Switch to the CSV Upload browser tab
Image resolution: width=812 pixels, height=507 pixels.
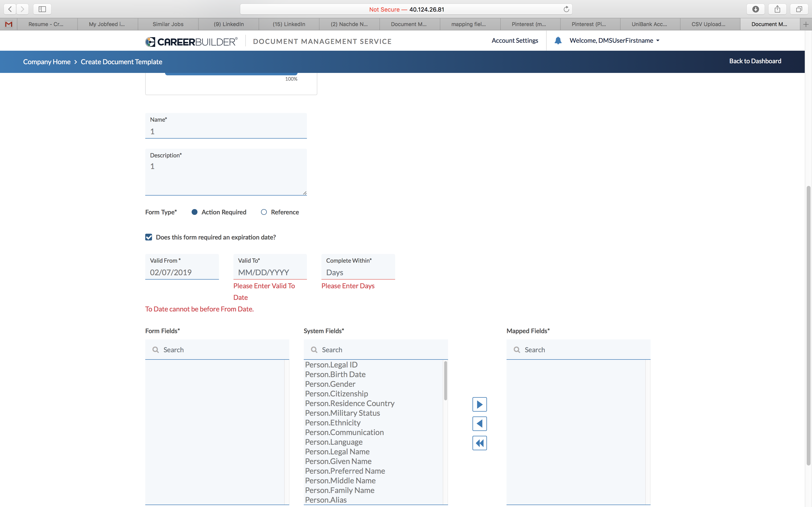click(708, 24)
